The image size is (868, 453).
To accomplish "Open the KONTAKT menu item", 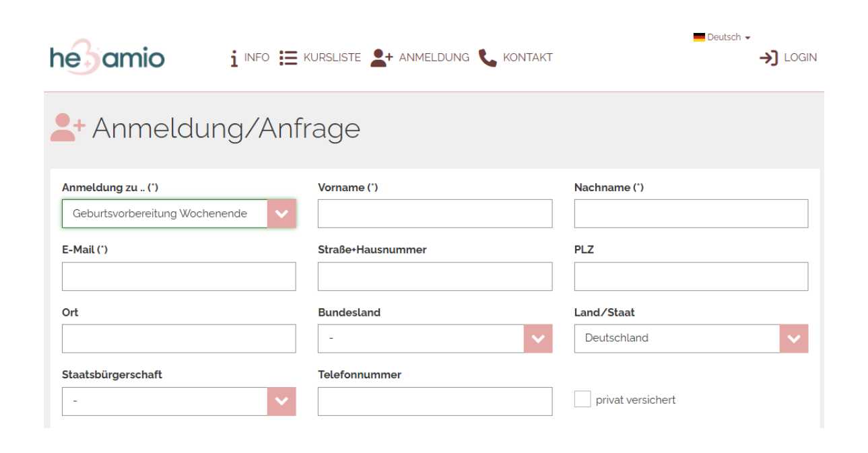I will 527,58.
